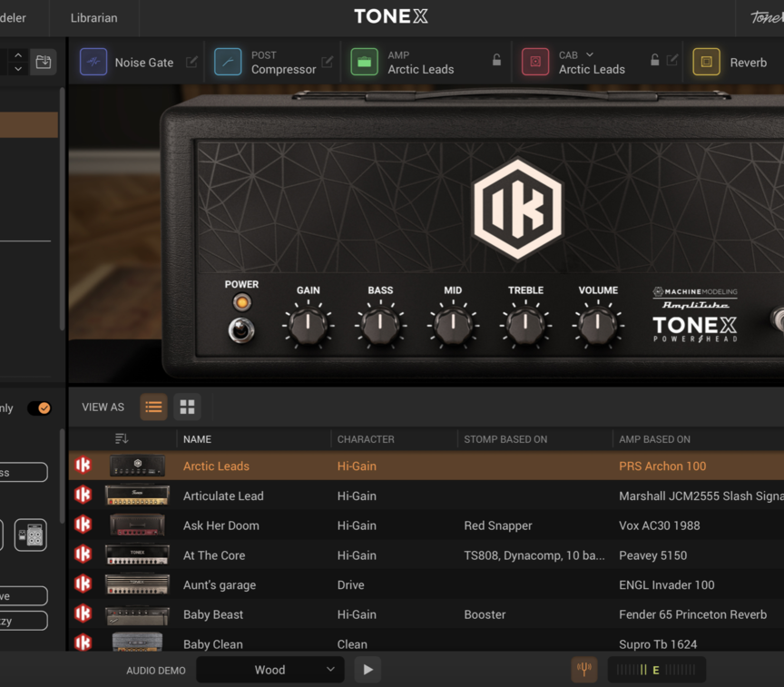Screen dimensions: 784x687
Task: Select the At The Core preset name
Action: (x=214, y=555)
